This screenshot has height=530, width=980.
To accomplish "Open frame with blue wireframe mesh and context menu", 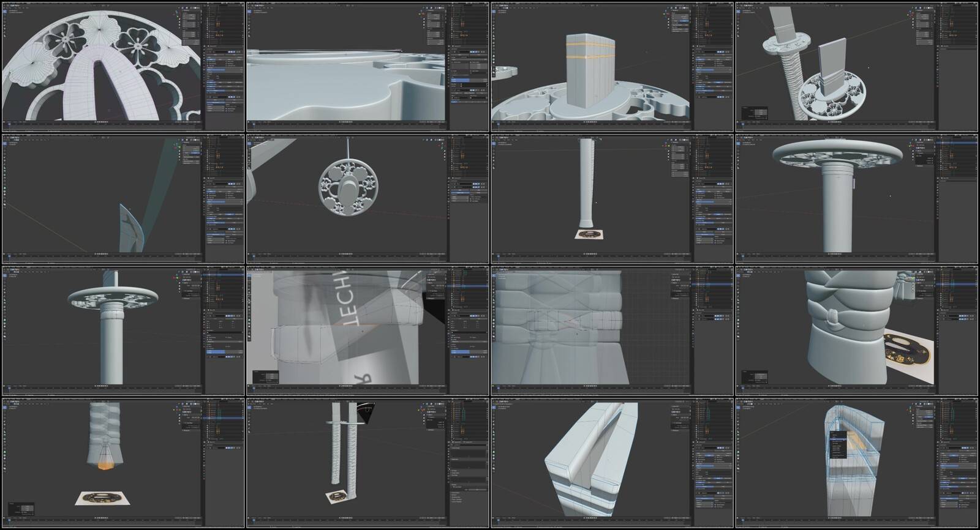I will coord(857,463).
